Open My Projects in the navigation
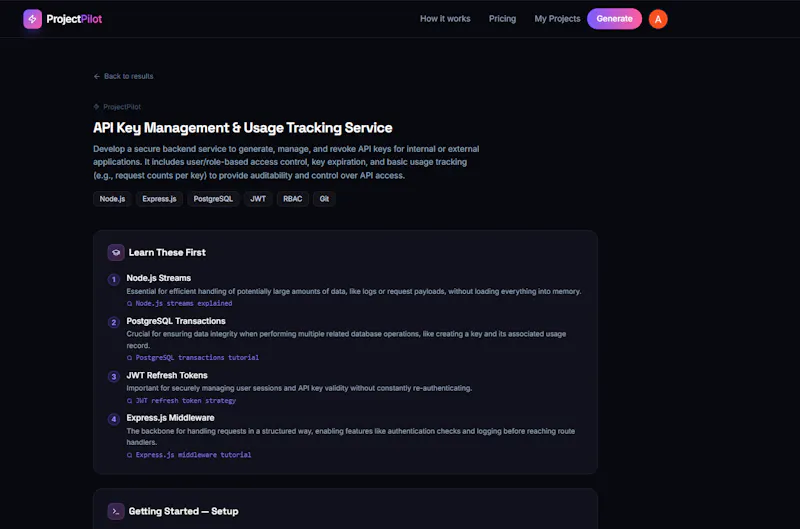800x529 pixels. point(557,19)
